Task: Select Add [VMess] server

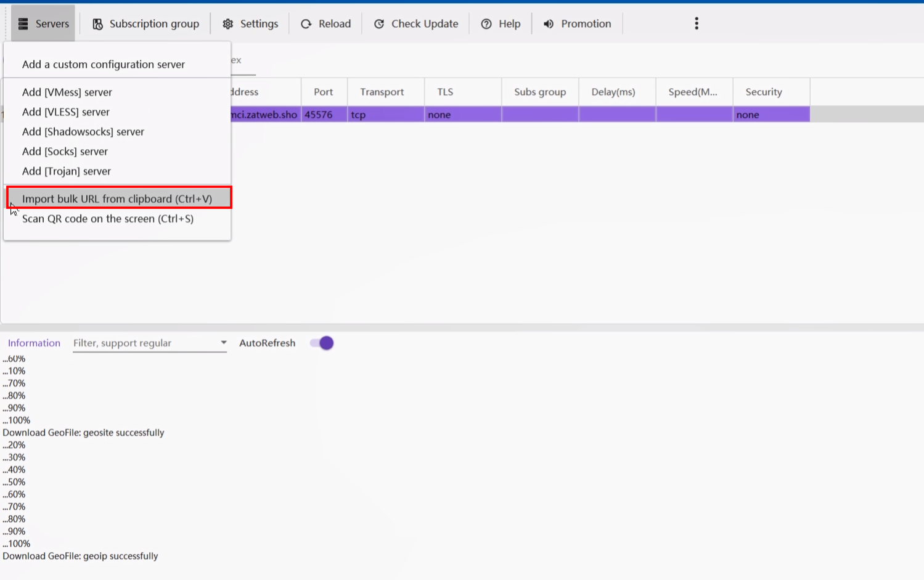Action: (x=67, y=92)
